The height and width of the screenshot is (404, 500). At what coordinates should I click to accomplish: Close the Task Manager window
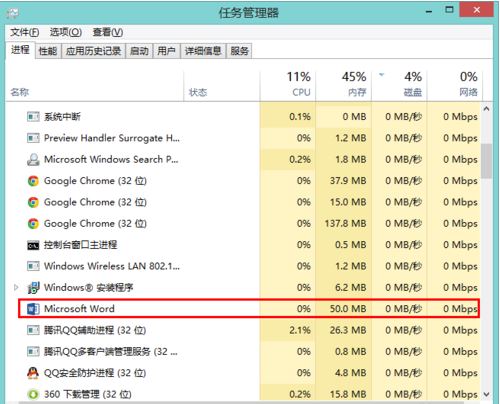pyautogui.click(x=477, y=10)
